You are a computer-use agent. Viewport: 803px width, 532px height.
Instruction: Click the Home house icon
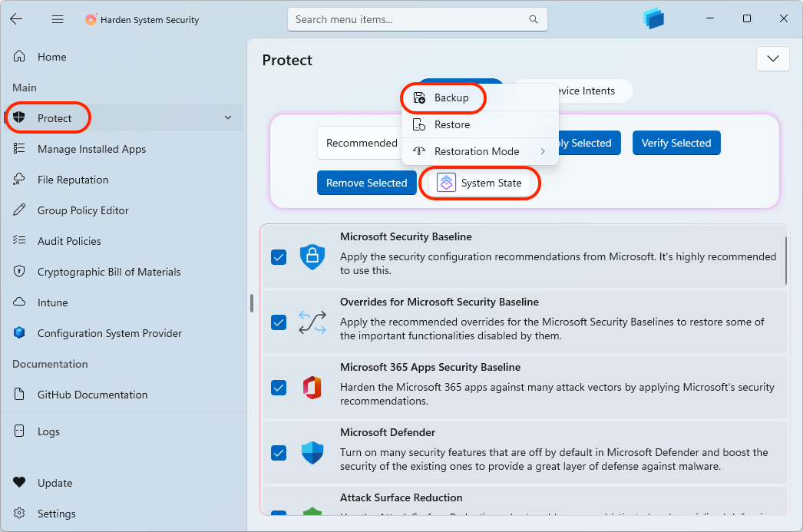pyautogui.click(x=19, y=56)
